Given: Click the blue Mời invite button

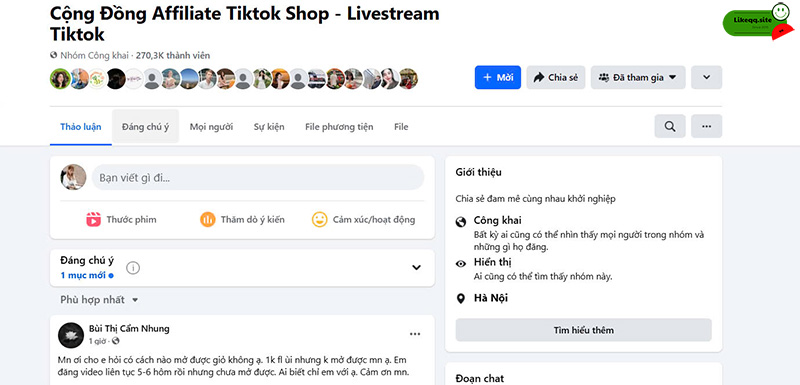Looking at the screenshot, I should coord(497,78).
